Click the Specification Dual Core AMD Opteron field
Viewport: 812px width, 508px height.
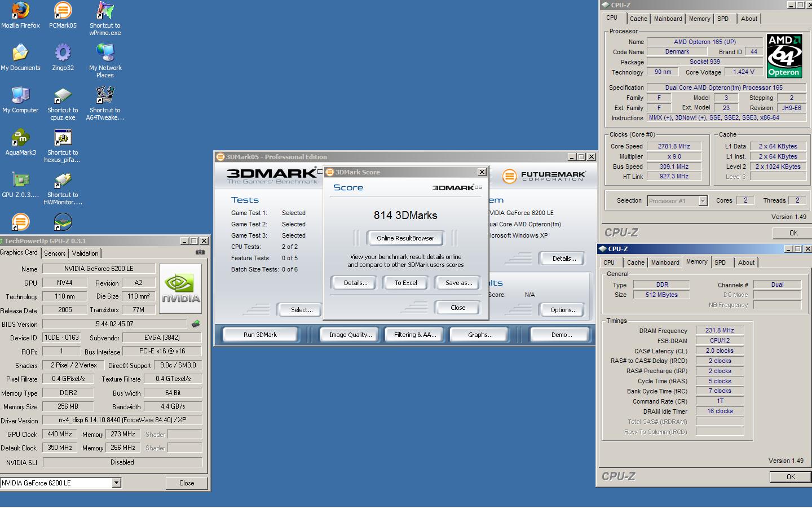[726, 87]
